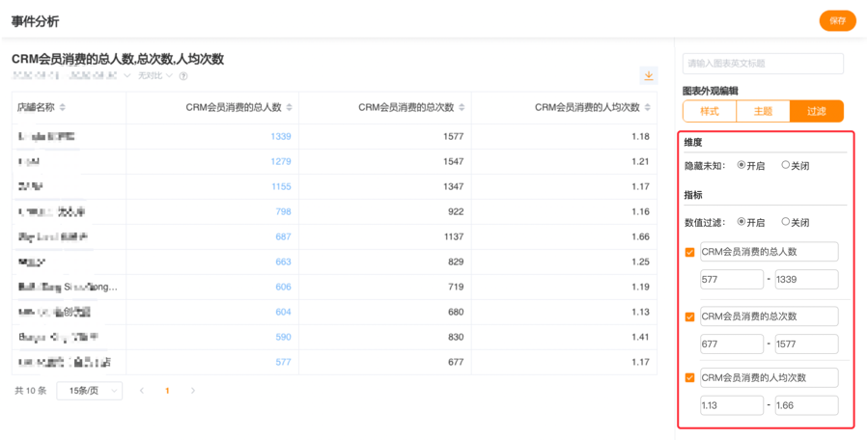Image resolution: width=868 pixels, height=440 pixels.
Task: Open the 1339 total people link
Action: [x=281, y=136]
